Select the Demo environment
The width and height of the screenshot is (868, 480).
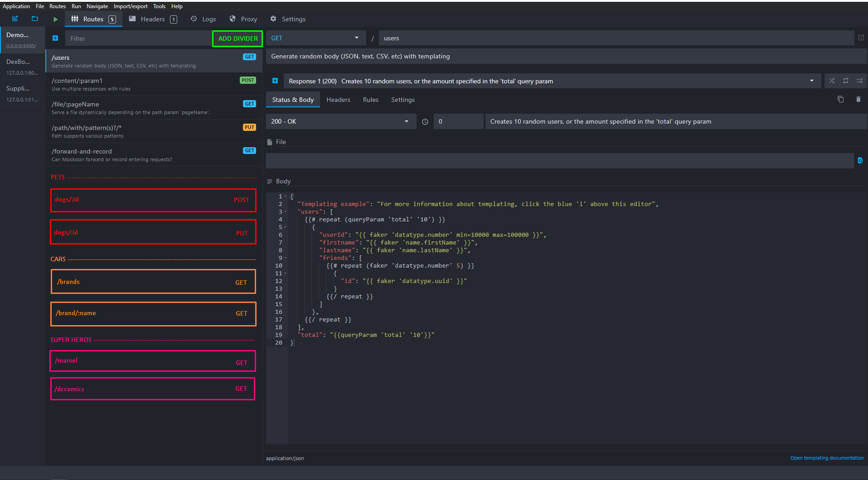(23, 40)
